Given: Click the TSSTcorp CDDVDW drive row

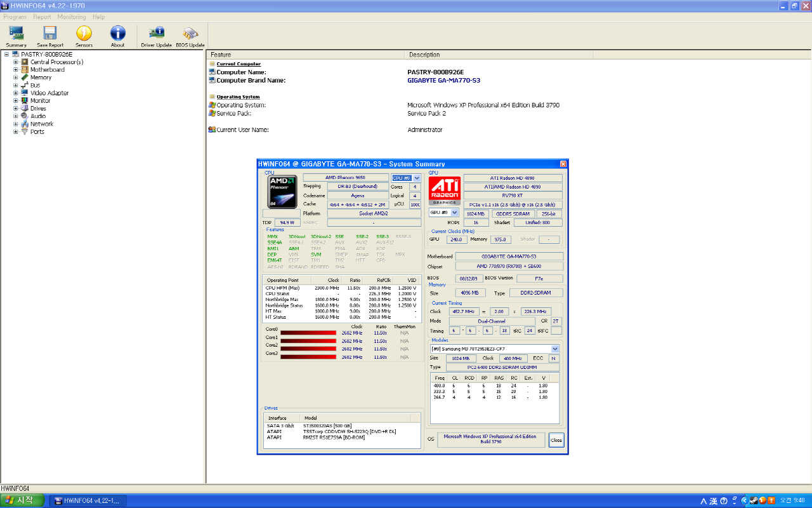Looking at the screenshot, I should click(343, 431).
